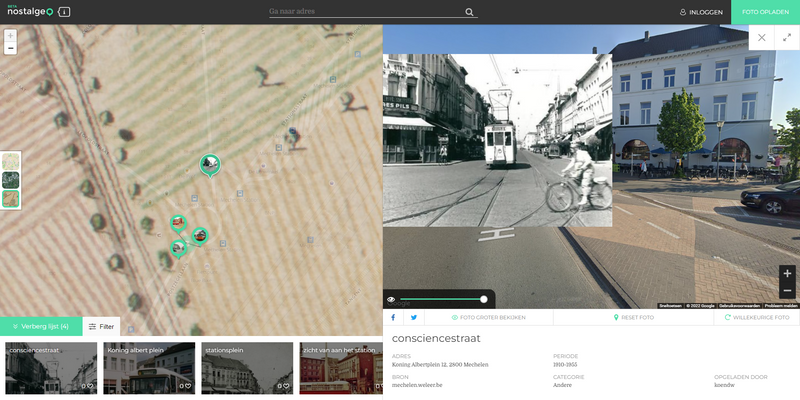Like the Koning albert plein thumbnail heart
This screenshot has height=400, width=800.
(188, 386)
